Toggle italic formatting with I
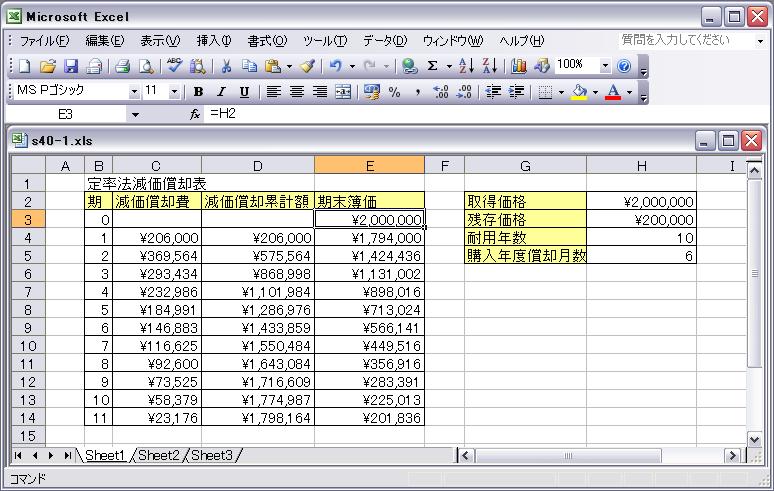This screenshot has width=774, height=491. [x=221, y=92]
